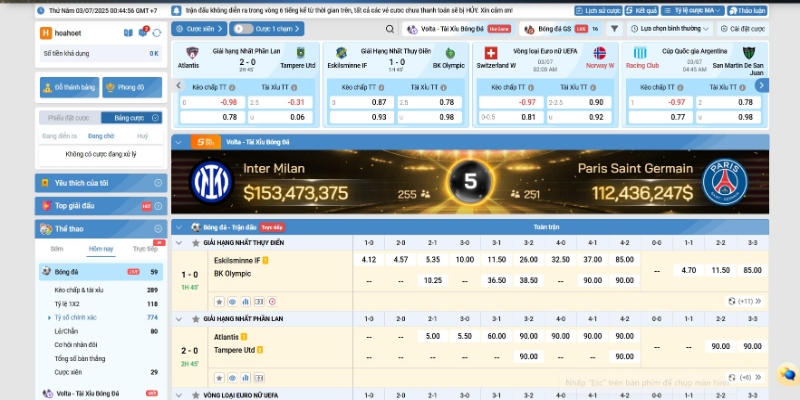The image size is (800, 400).
Task: Collapse the Giải Hạng Nhất Phần Lan section
Action: click(180, 318)
